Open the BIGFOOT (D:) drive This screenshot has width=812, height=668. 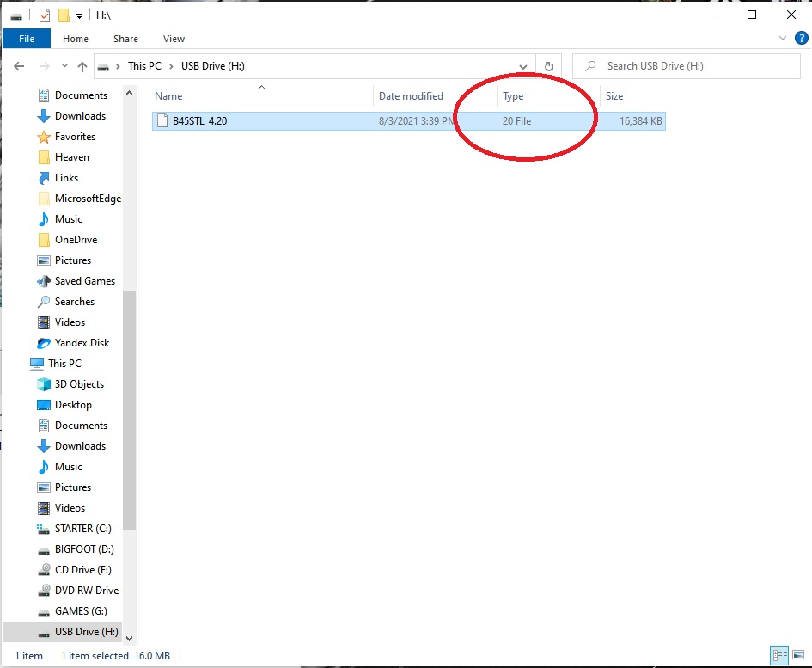(84, 549)
